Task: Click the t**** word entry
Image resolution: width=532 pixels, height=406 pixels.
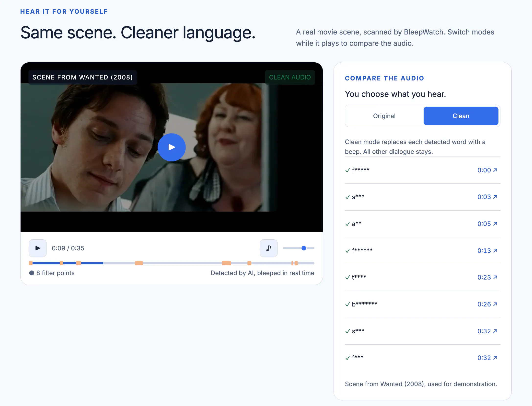Action: pos(359,277)
